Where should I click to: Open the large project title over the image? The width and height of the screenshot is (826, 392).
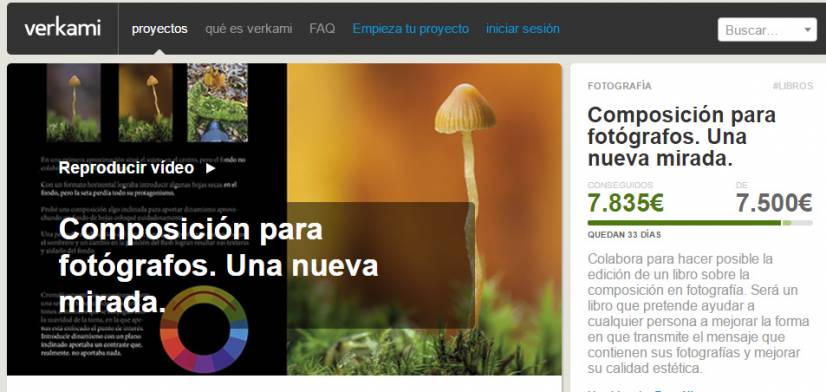218,265
